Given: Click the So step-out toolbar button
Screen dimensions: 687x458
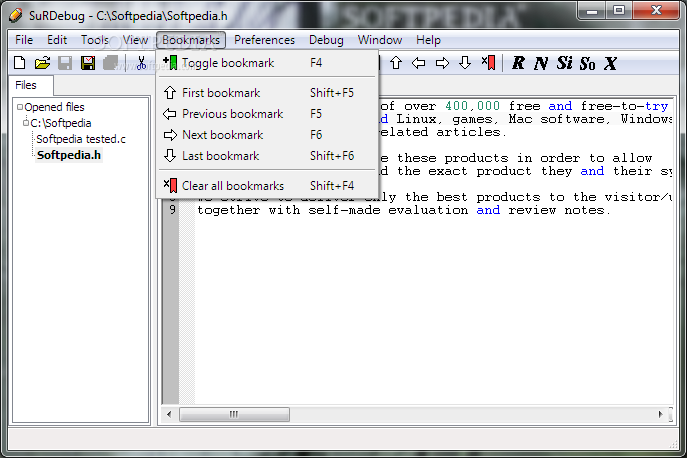Looking at the screenshot, I should coord(587,64).
